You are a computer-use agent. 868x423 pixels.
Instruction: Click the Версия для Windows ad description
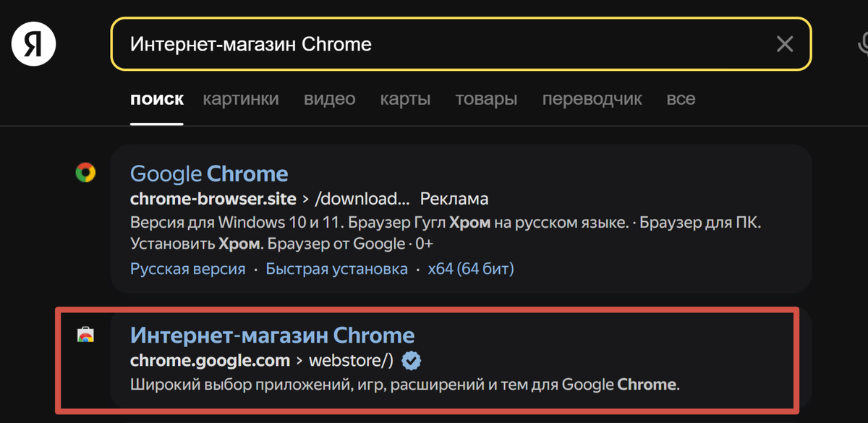tap(446, 232)
